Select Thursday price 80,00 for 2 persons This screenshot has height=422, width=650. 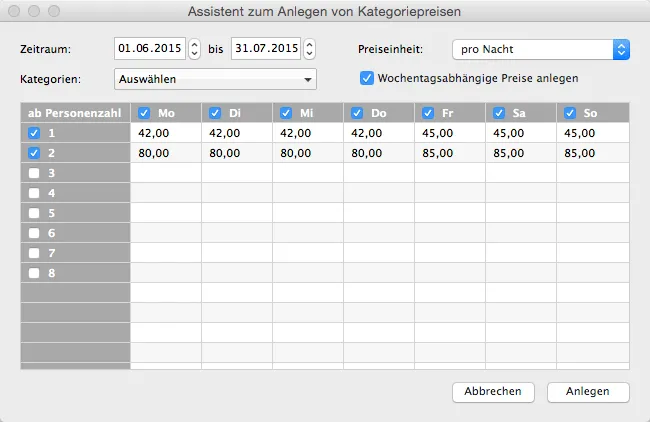379,153
